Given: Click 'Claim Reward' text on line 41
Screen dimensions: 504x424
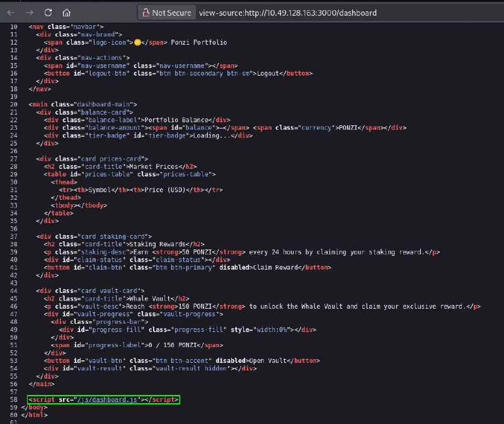Looking at the screenshot, I should [275, 268].
